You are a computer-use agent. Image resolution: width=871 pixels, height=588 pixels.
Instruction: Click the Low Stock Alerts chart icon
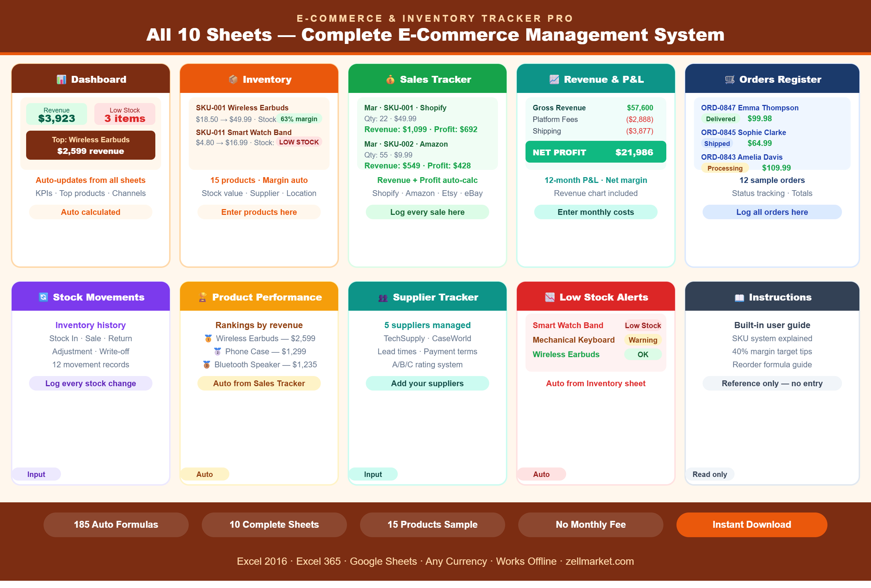(x=549, y=297)
